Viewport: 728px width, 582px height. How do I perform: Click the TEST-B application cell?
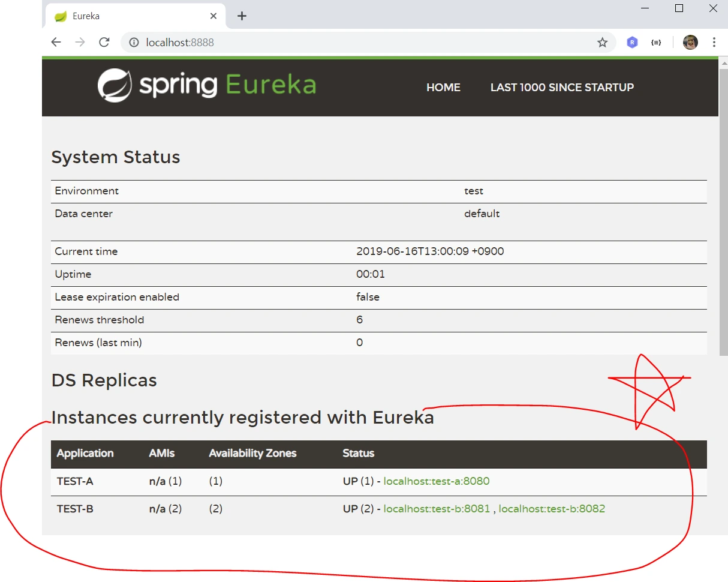pos(75,509)
